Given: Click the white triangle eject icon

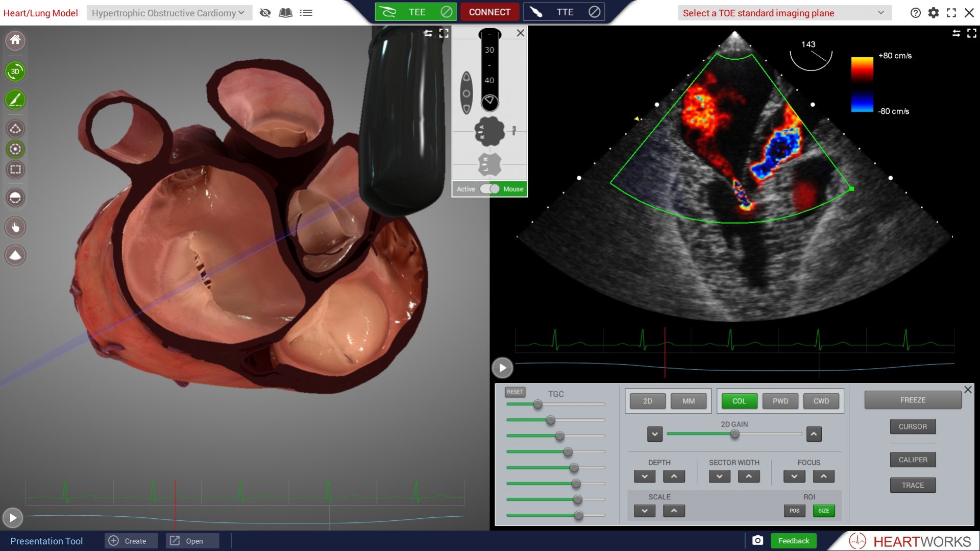Looking at the screenshot, I should click(x=15, y=255).
